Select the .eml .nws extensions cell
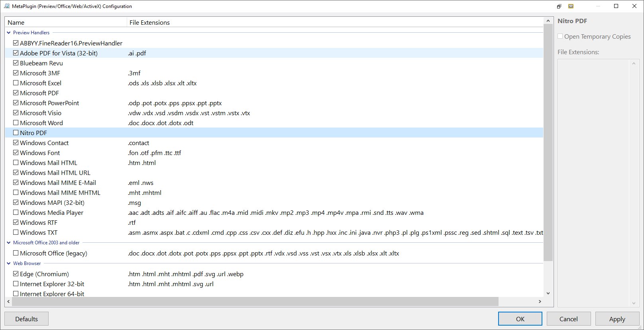 coord(141,183)
